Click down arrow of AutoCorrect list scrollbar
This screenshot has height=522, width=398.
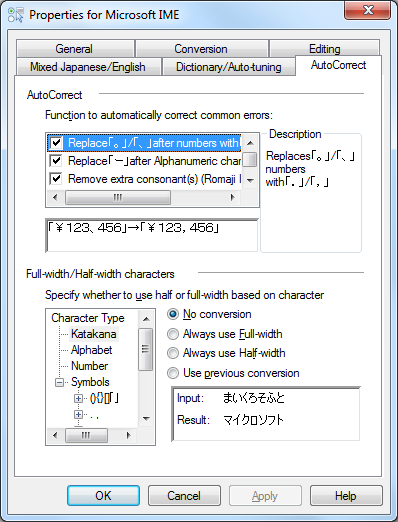[x=250, y=181]
